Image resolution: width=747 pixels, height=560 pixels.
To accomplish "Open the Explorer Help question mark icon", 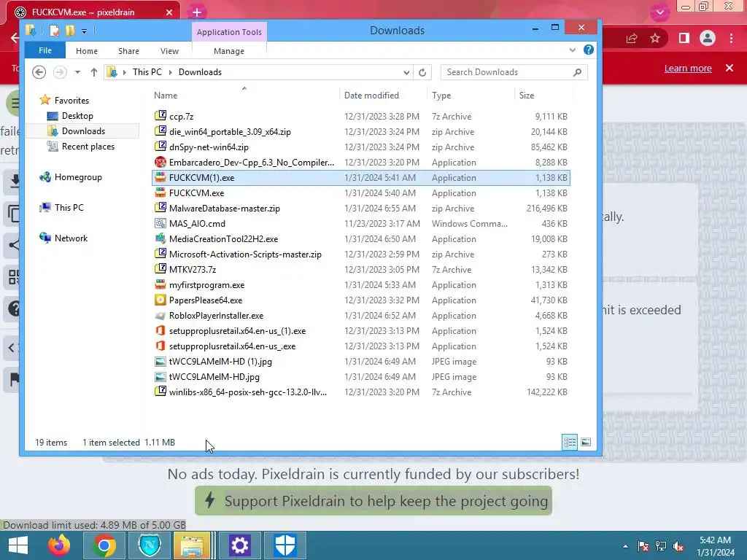I will point(589,50).
